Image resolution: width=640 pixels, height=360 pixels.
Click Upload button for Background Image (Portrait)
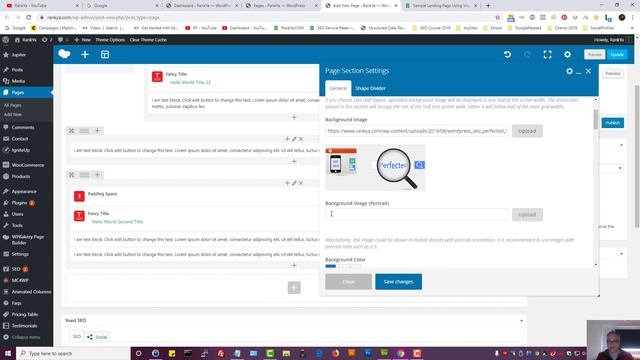[527, 215]
